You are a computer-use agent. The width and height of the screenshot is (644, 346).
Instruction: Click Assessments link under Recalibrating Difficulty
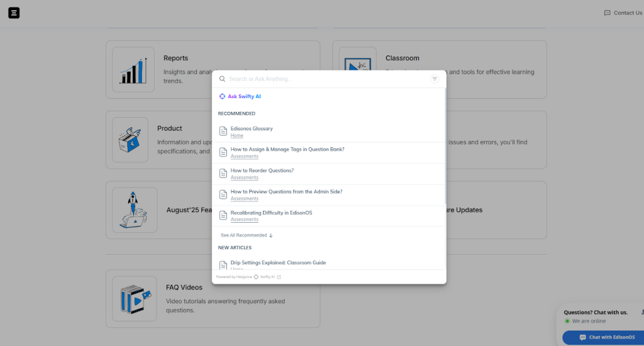coord(245,220)
